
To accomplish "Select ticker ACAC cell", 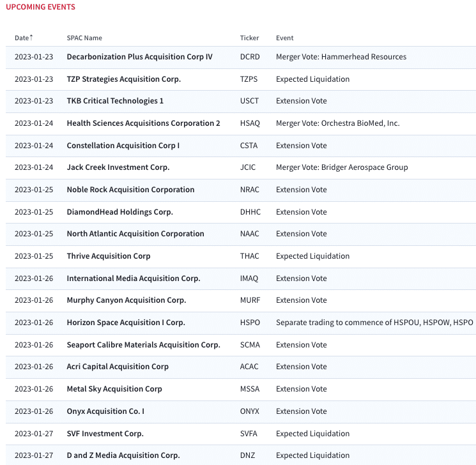I will tap(249, 367).
